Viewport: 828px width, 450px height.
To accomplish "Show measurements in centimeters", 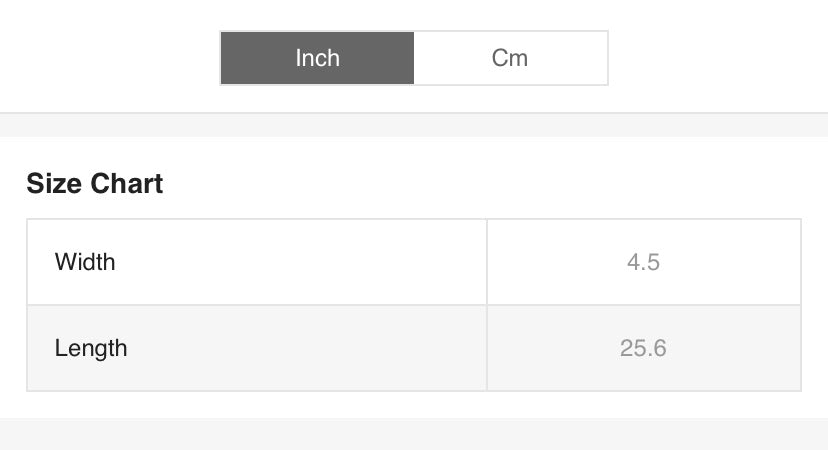I will point(510,58).
